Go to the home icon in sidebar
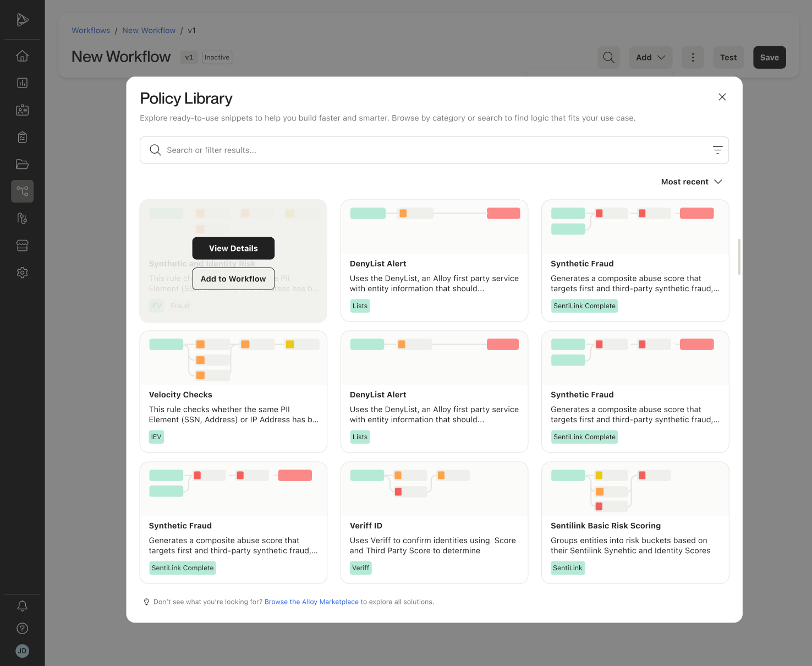Image resolution: width=812 pixels, height=666 pixels. [x=23, y=56]
